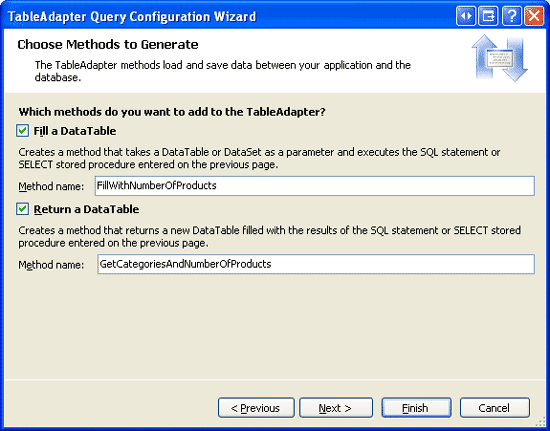Click the 'Return a DataTable' checkbox label
The height and width of the screenshot is (431, 550).
click(86, 209)
